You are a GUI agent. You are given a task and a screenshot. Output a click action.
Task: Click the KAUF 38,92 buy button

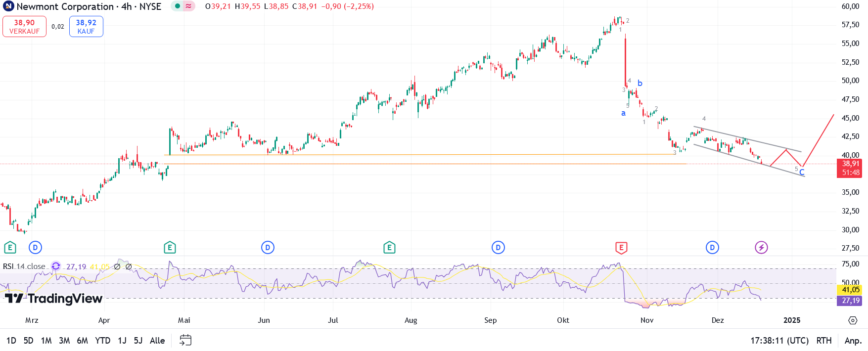point(86,27)
